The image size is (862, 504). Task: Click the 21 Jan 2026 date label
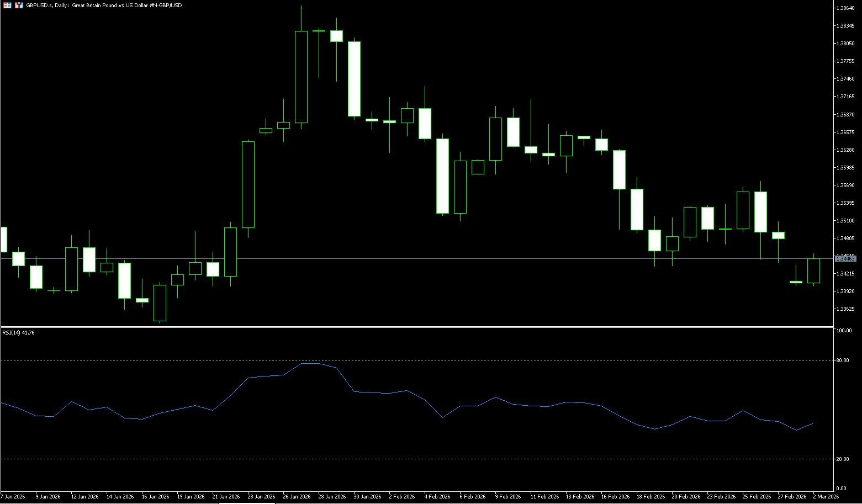pyautogui.click(x=226, y=497)
